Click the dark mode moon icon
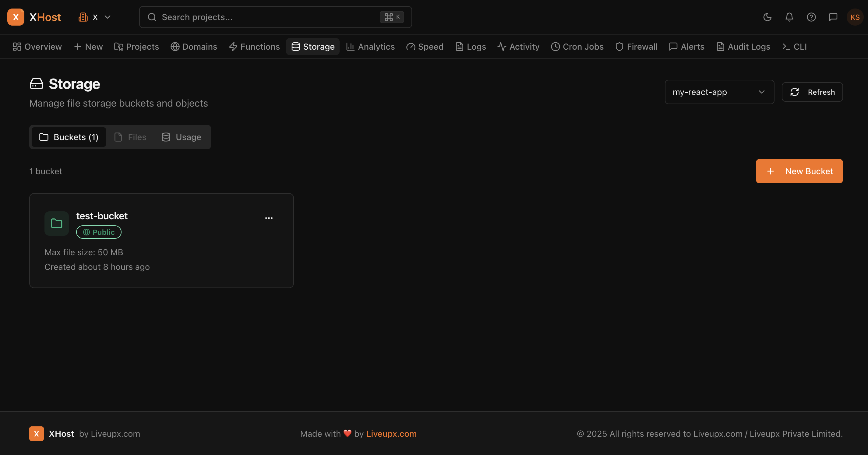Viewport: 868px width, 455px height. point(767,17)
